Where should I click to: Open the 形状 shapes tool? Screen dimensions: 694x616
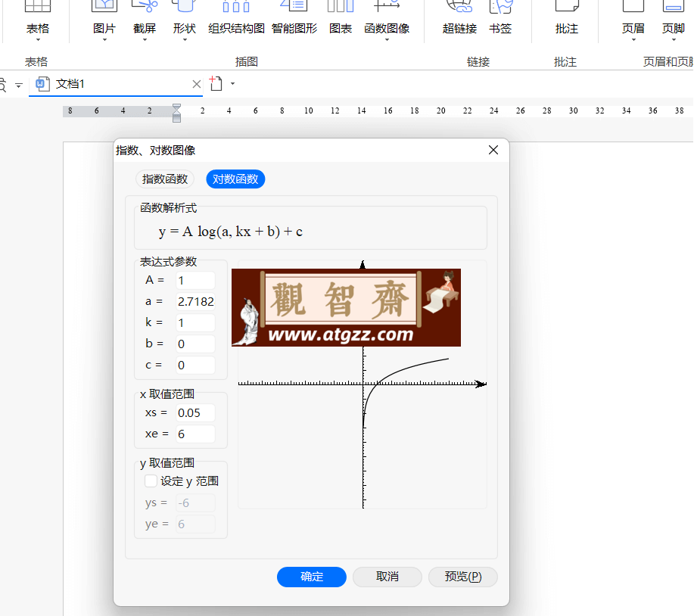(185, 17)
